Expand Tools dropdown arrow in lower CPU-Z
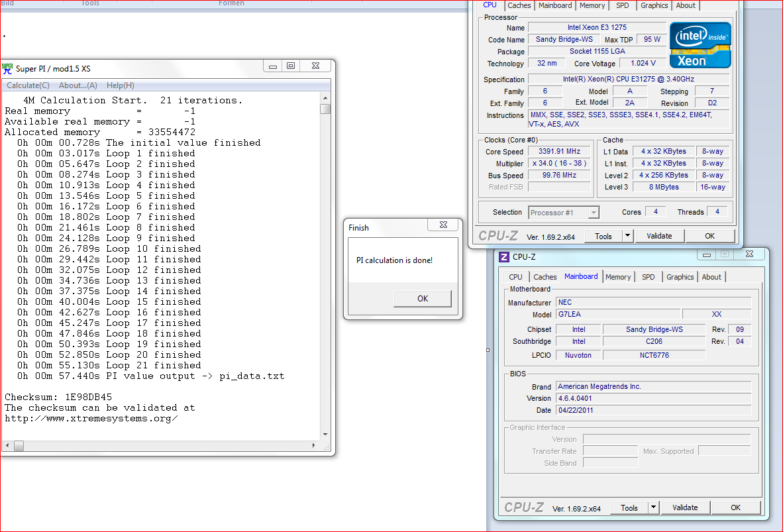Screen dimensions: 783x532 [x=653, y=507]
